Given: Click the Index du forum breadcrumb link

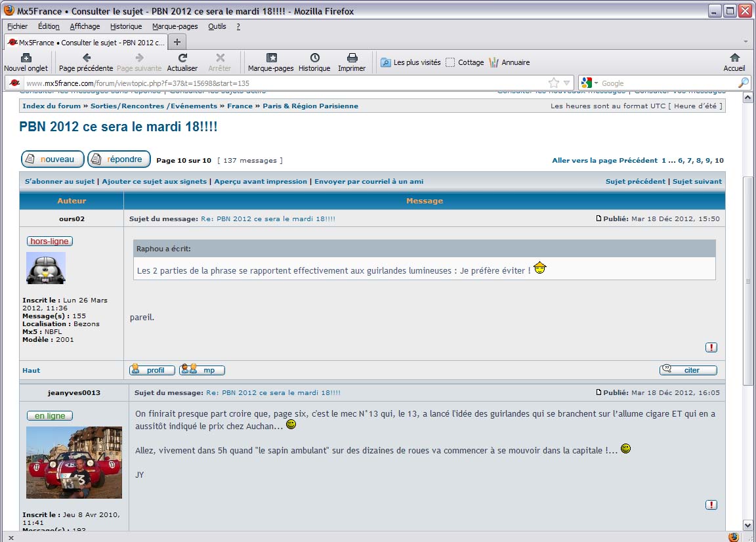Looking at the screenshot, I should click(52, 106).
